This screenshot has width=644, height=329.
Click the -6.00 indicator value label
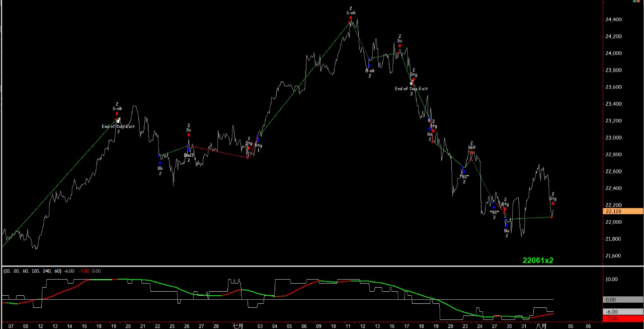point(623,312)
